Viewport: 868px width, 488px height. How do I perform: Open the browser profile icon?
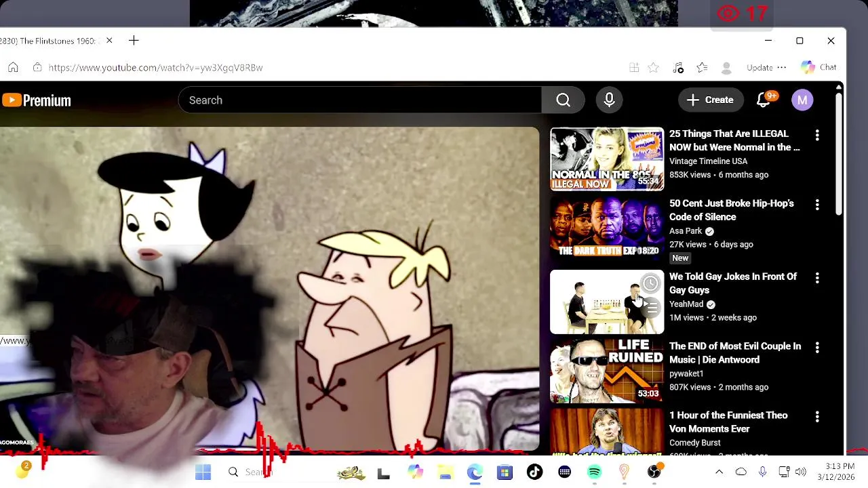[726, 67]
